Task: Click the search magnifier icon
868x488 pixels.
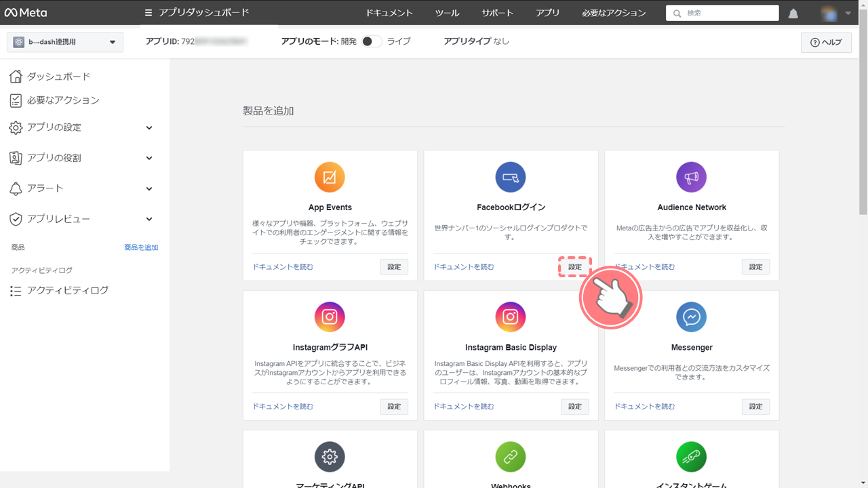Action: tap(677, 13)
